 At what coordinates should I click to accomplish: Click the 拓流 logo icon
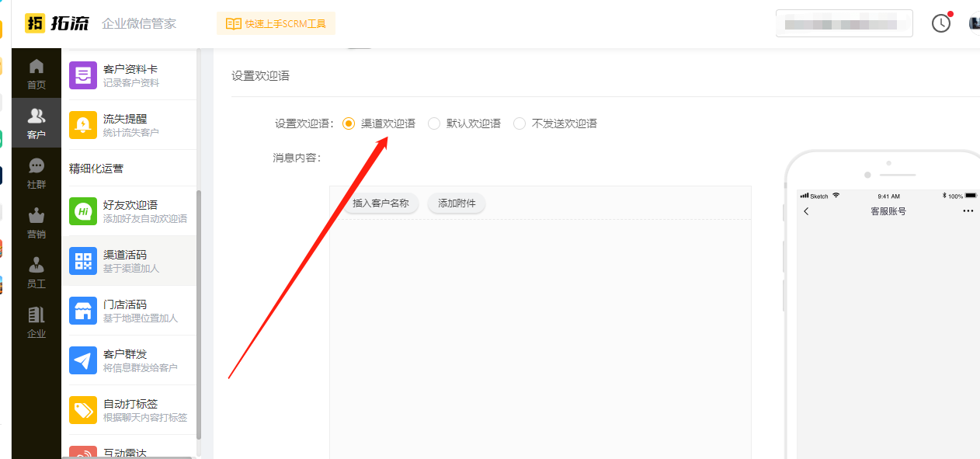[34, 23]
